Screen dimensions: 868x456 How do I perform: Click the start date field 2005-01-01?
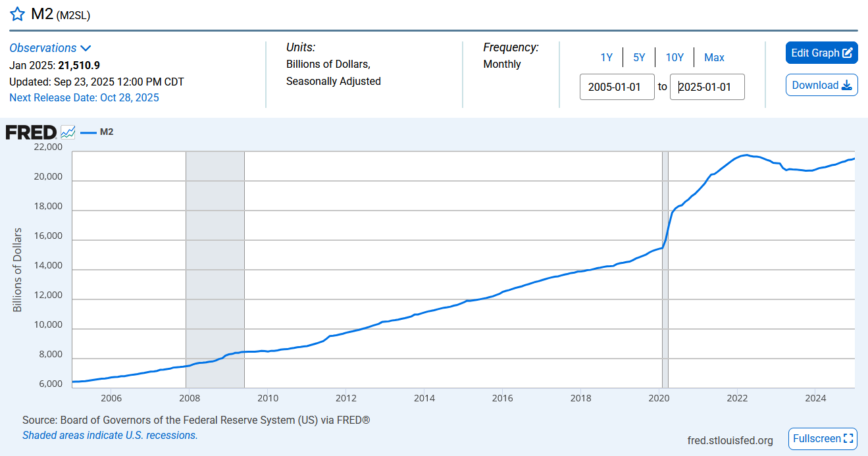tap(617, 87)
